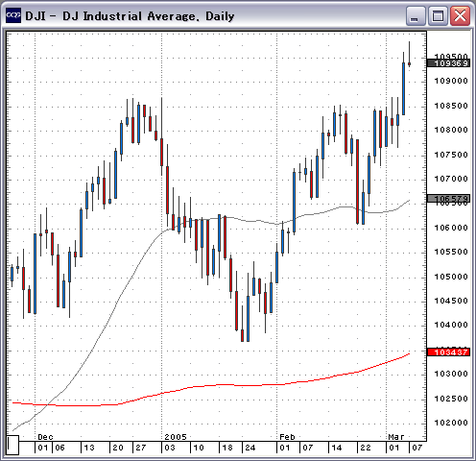Click date label 03 under 2005
This screenshot has width=476, height=461.
click(x=170, y=448)
